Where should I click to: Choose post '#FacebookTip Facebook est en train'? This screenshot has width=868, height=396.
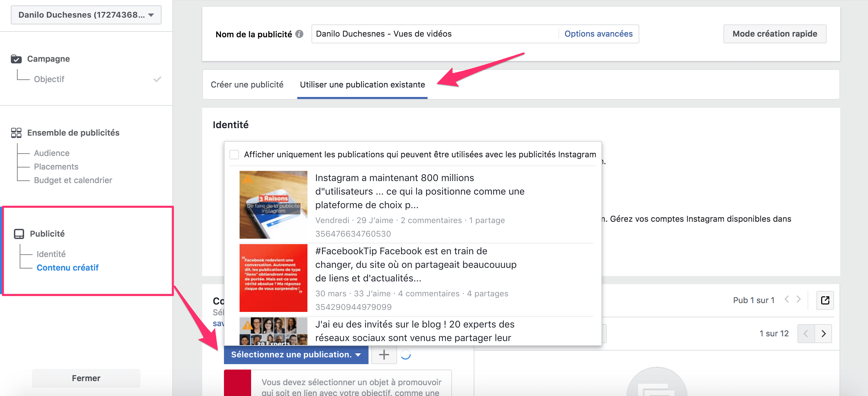tap(416, 265)
